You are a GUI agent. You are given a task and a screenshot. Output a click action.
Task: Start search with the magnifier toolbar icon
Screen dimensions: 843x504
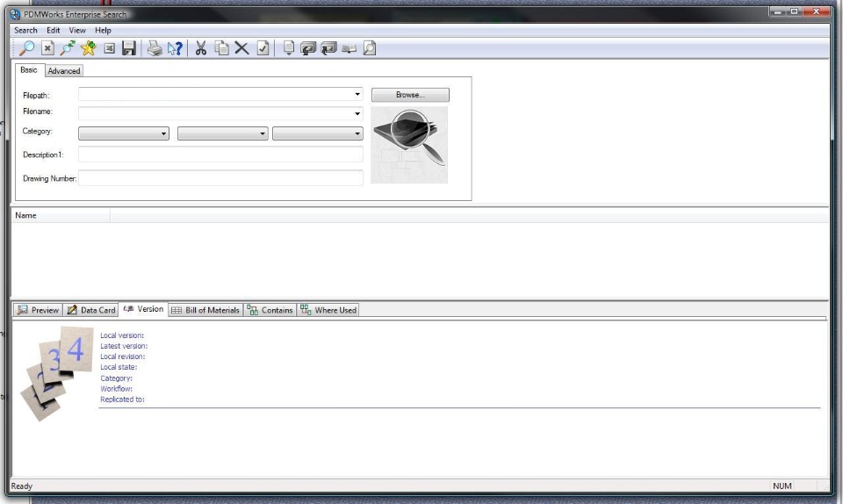coord(26,48)
